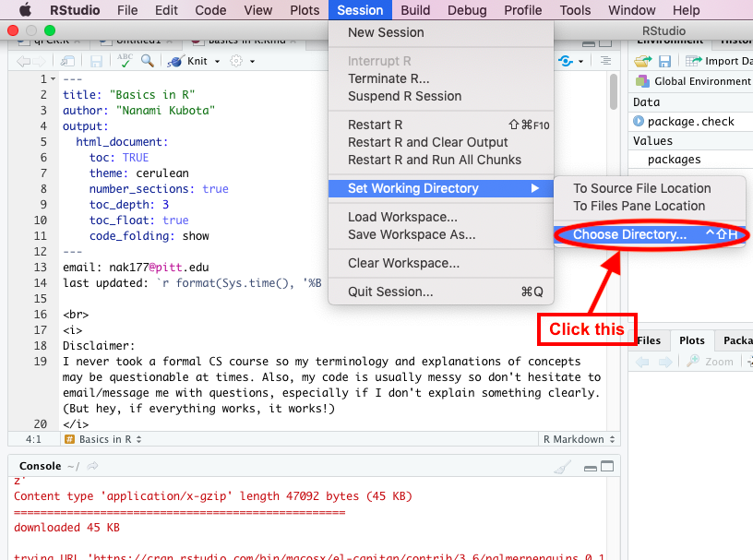The height and width of the screenshot is (560, 753).
Task: Click the 'downloaded 45 KB' console line
Action: point(66,528)
